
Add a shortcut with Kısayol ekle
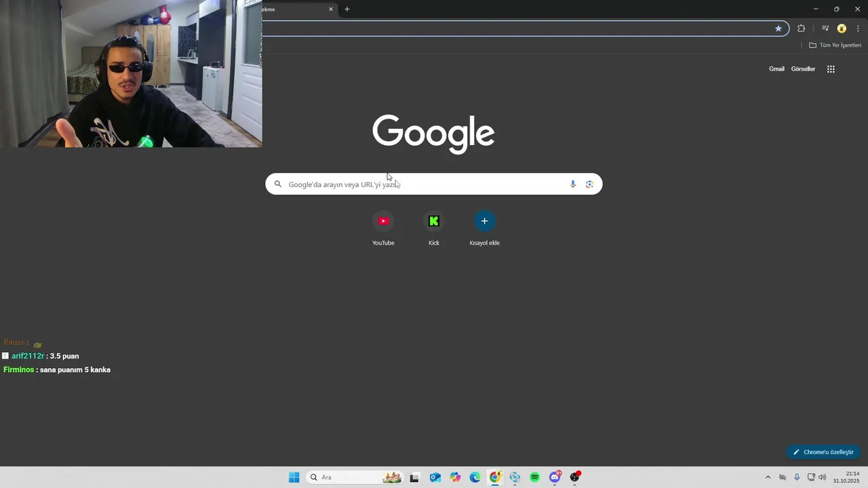tap(484, 228)
